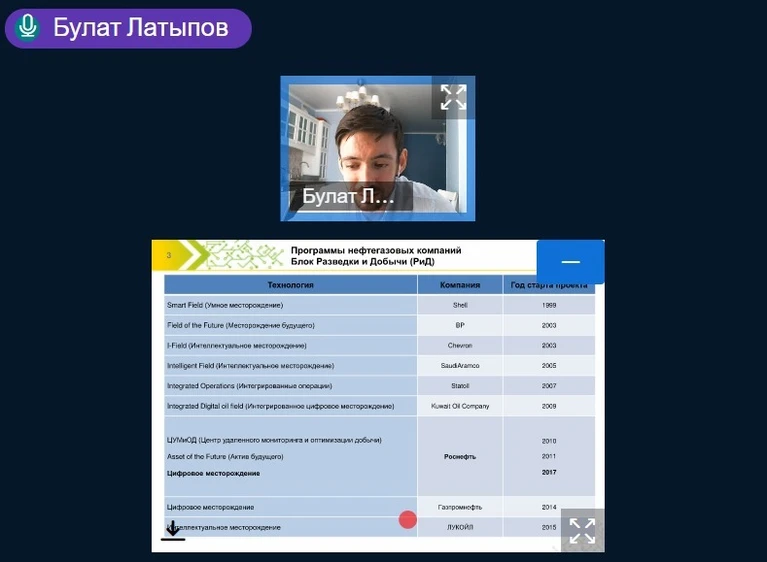Click the ЦУМиОД technology line
The image size is (767, 562).
(x=274, y=440)
